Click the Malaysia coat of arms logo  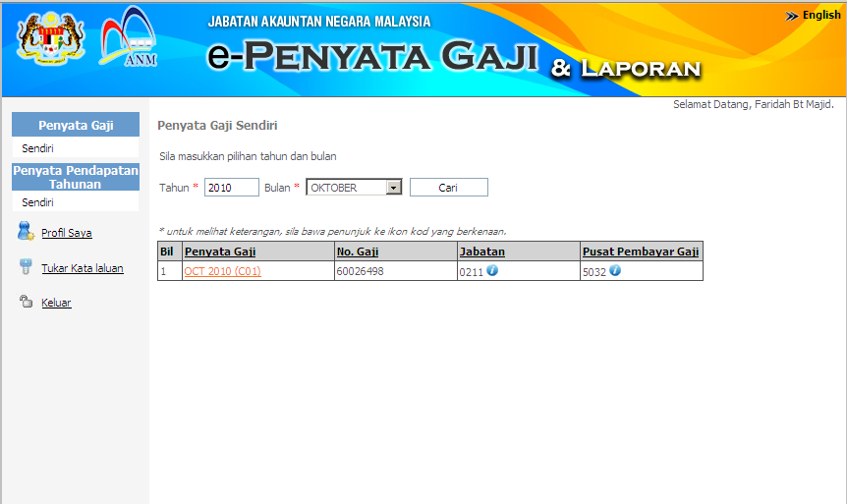point(51,37)
